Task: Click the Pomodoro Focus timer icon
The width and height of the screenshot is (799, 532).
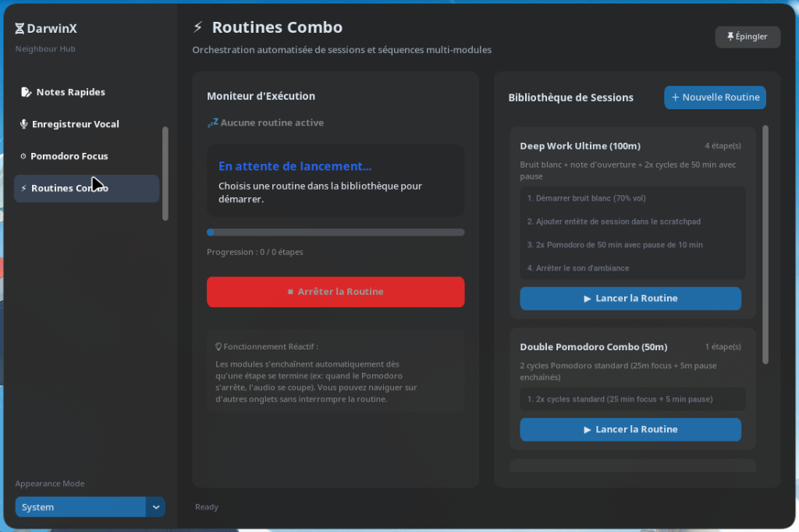Action: [x=23, y=157]
